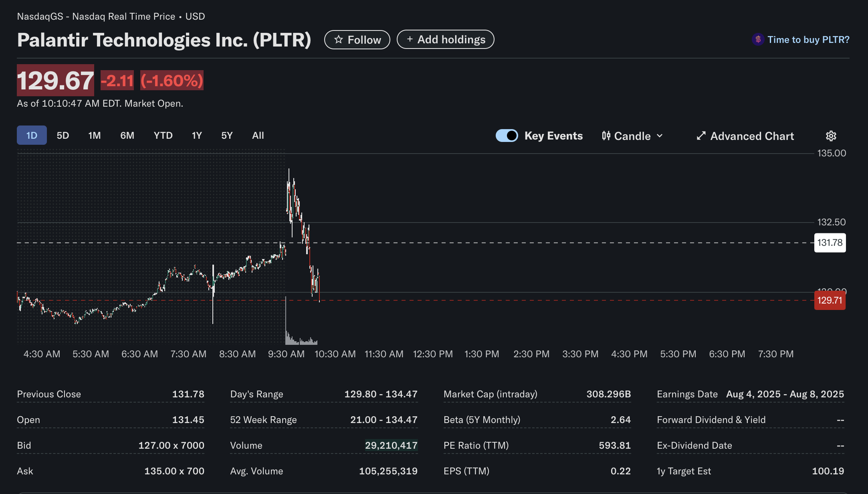The width and height of the screenshot is (868, 494).
Task: Click Market Cap (intraday) value 308.296B
Action: (x=608, y=394)
